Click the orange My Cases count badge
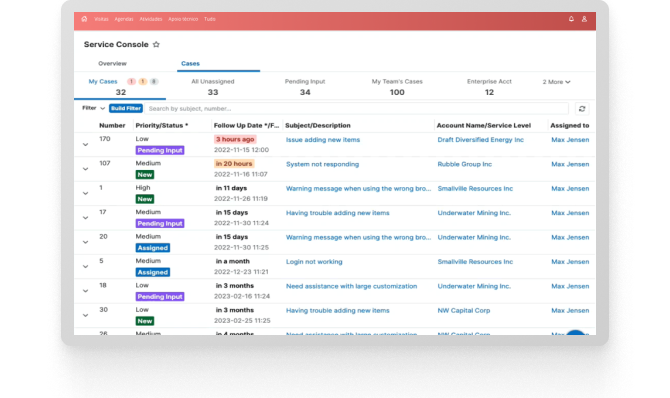This screenshot has width=670, height=398. (x=143, y=81)
